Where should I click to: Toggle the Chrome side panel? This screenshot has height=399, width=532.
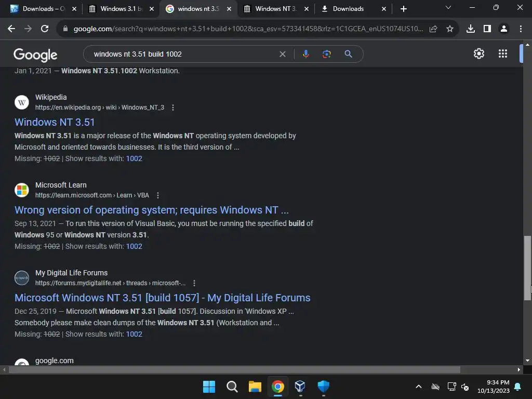[487, 29]
